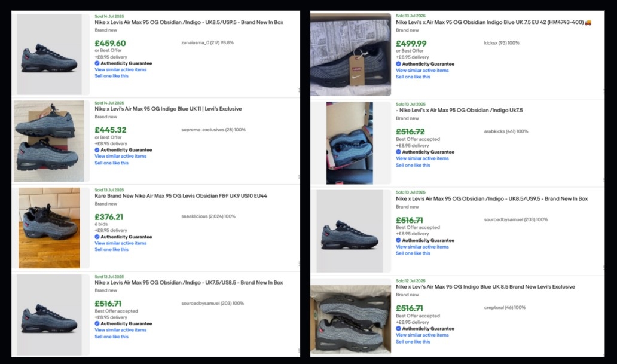Click 'Sell one like this' under £376.21 listing
Viewport: 617px width, 364px height.
tap(111, 250)
